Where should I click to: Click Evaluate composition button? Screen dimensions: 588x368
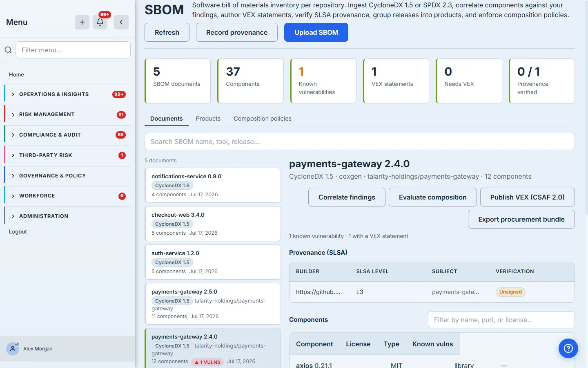click(x=432, y=197)
